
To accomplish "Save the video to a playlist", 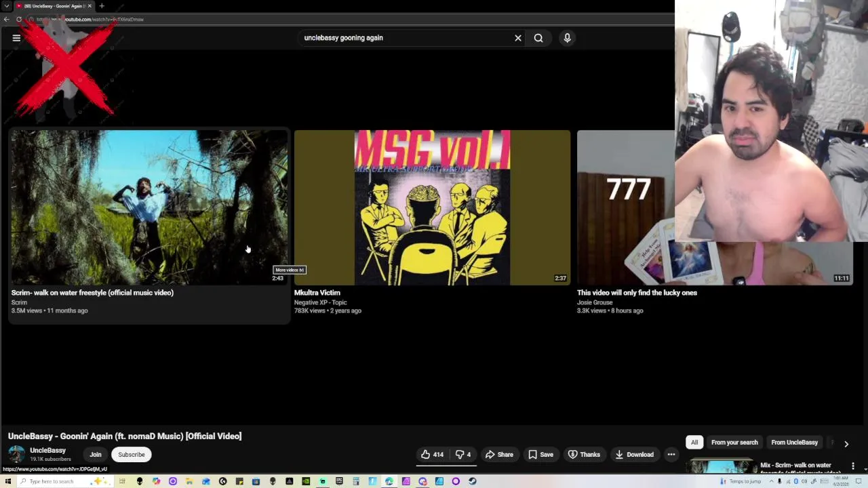I will (x=541, y=455).
